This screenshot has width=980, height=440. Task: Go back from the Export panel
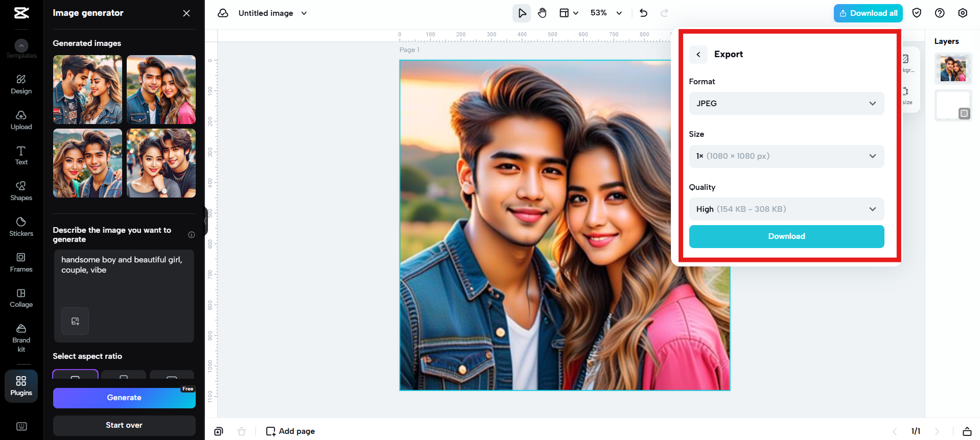(x=698, y=55)
